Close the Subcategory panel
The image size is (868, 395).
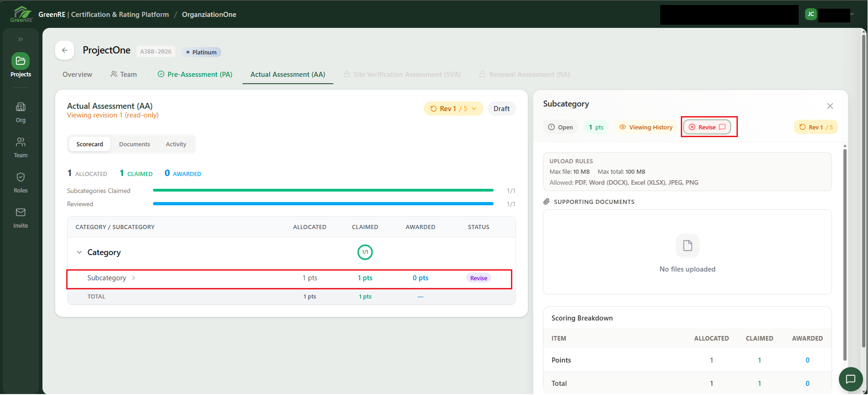point(830,106)
